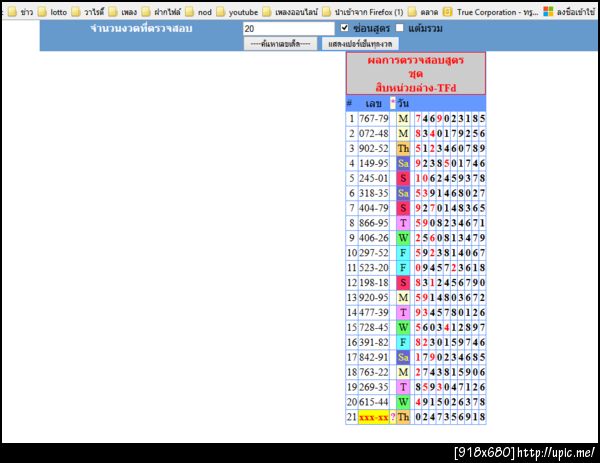
Task: Open the youtube bookmark folder
Action: coord(237,12)
